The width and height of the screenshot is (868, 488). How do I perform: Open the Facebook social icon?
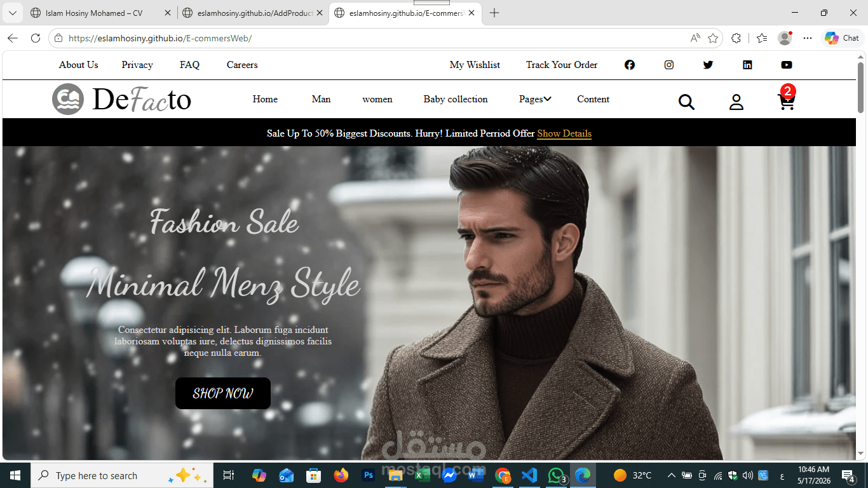coord(630,65)
